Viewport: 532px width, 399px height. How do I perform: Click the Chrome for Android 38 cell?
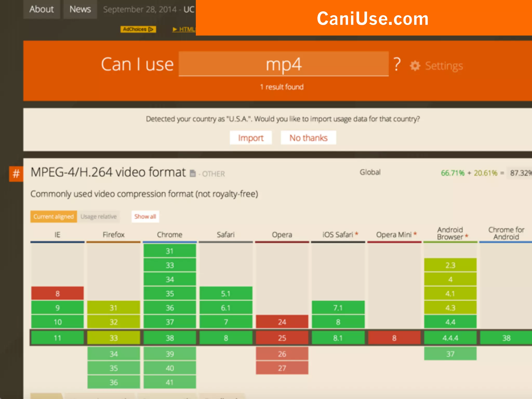coord(506,338)
